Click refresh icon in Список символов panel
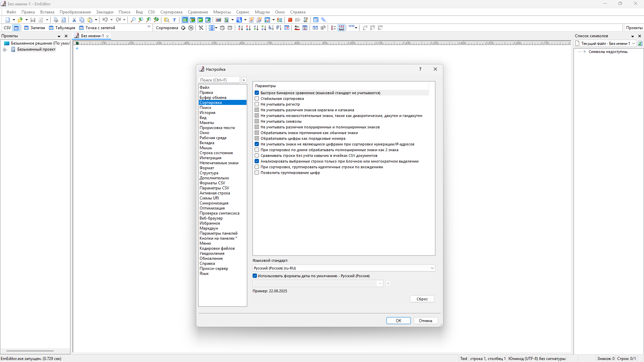Screen dimensions: 644x362 [640, 44]
